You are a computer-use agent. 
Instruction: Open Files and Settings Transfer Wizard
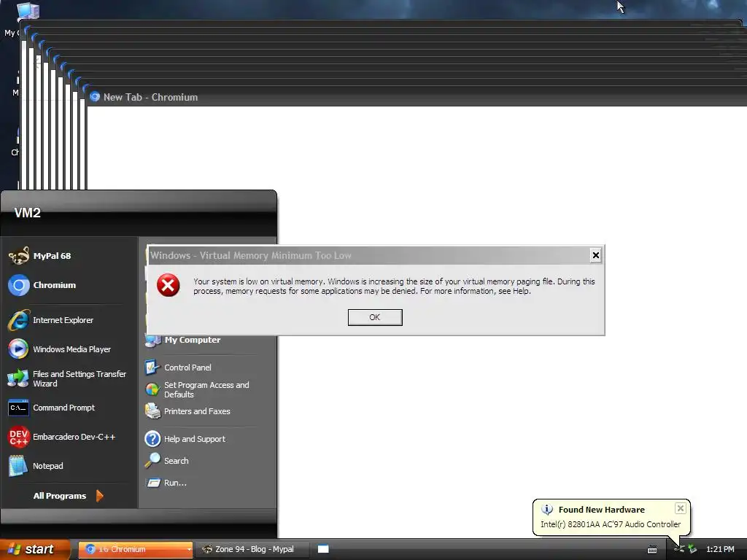click(67, 378)
